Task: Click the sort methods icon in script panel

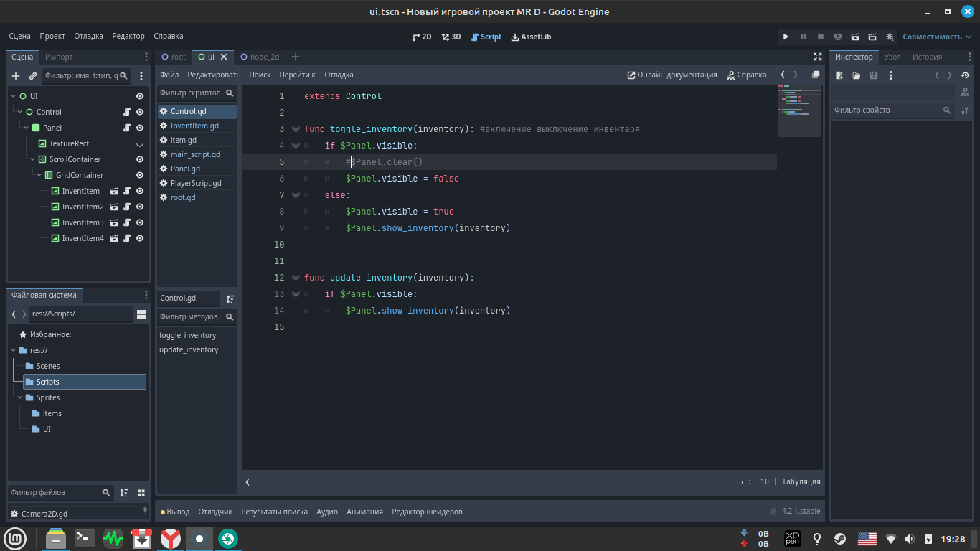Action: pos(230,298)
